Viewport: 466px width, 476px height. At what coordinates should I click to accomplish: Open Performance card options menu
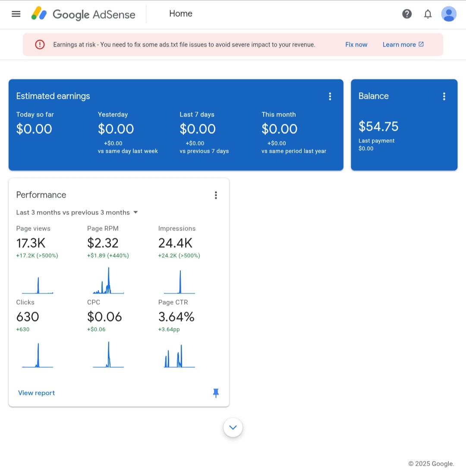(x=216, y=195)
